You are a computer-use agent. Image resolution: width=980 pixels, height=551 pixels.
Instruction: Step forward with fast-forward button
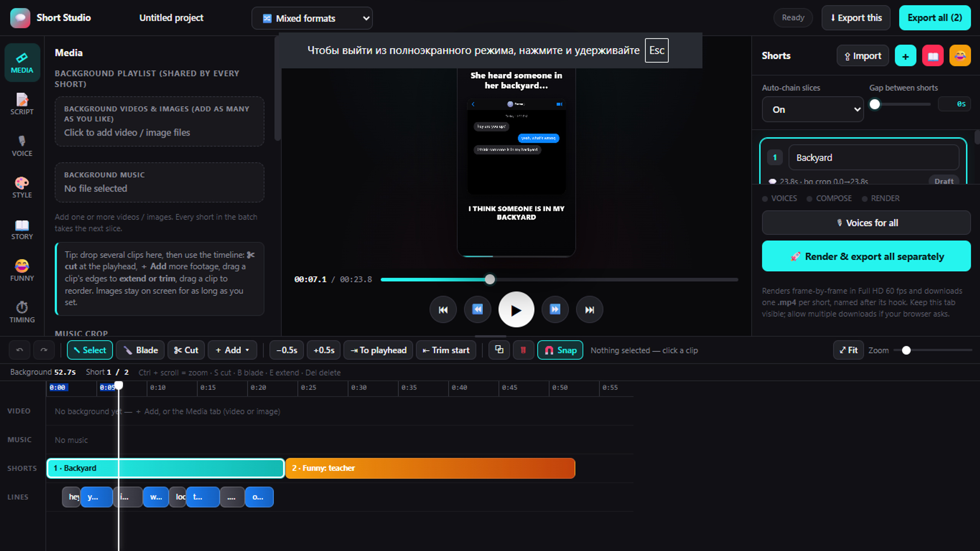point(555,310)
